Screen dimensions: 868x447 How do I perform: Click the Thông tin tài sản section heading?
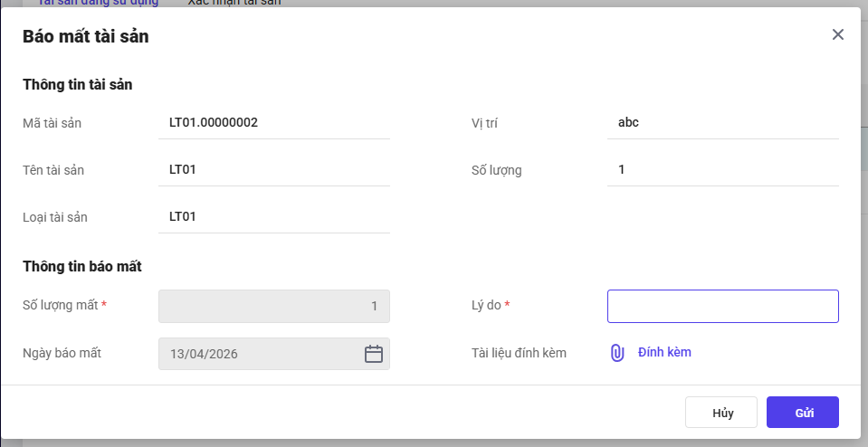pyautogui.click(x=78, y=85)
